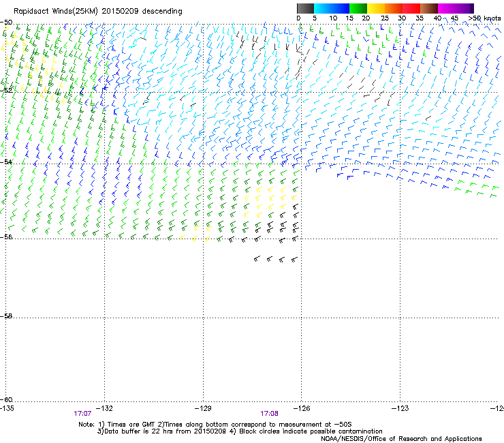The height and width of the screenshot is (443, 504).
Task: Click the -52 latitude axis label
Action: [6, 90]
